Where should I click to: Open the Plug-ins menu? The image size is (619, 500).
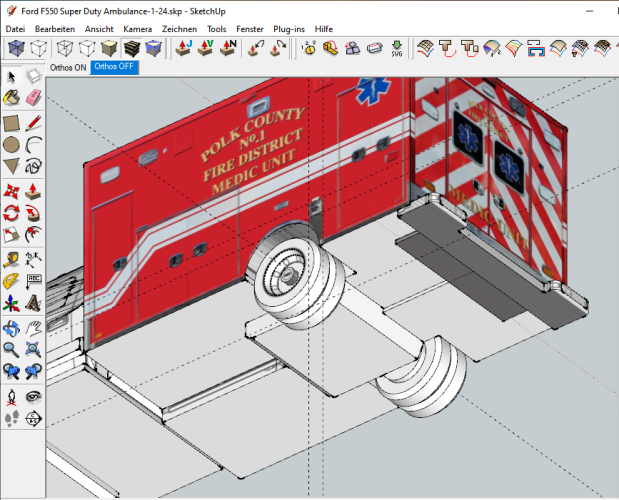289,29
